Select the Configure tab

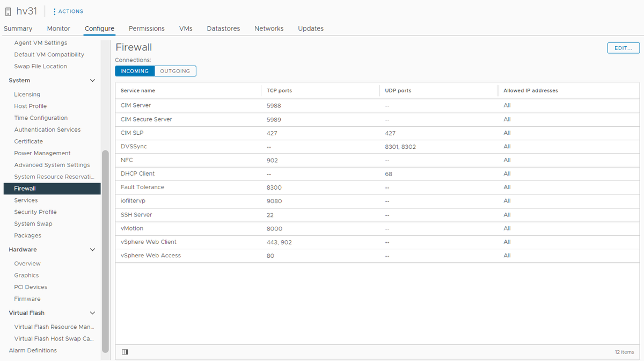point(99,28)
